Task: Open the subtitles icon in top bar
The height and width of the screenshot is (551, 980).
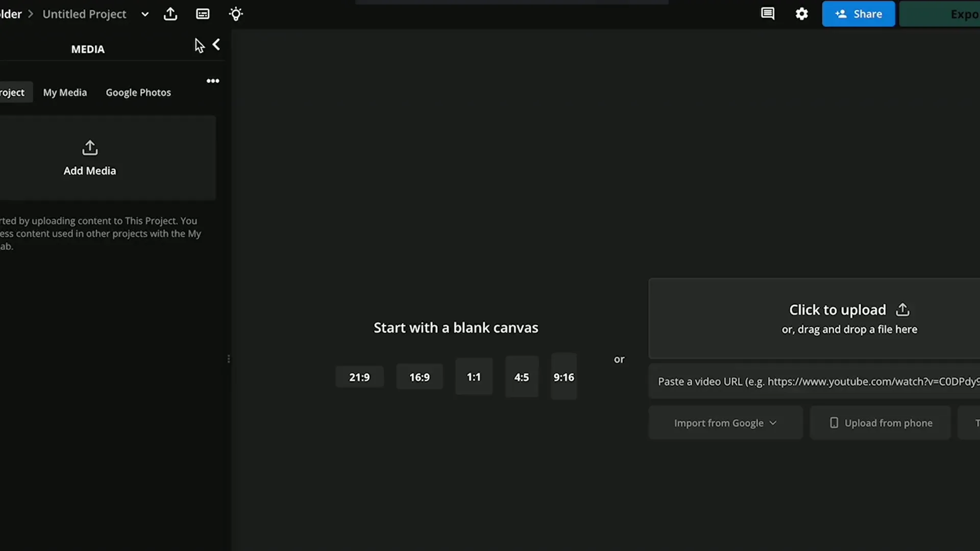Action: point(203,14)
